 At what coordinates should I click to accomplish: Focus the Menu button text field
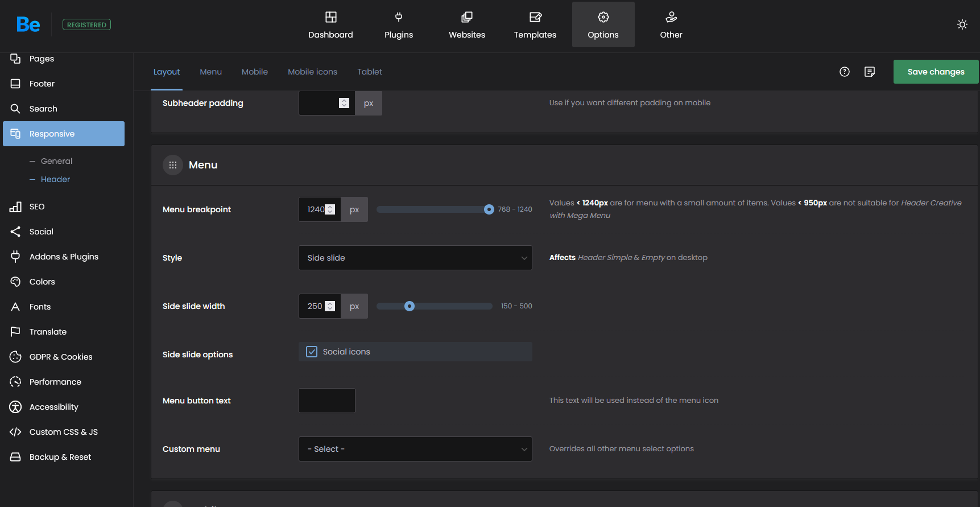pos(327,401)
